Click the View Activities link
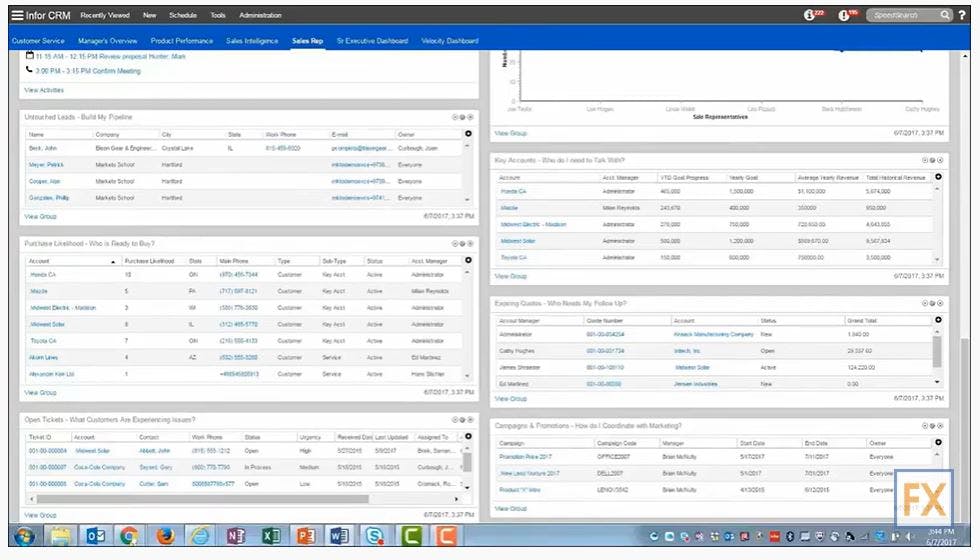Screen dimensions: 980x560 pyautogui.click(x=44, y=90)
